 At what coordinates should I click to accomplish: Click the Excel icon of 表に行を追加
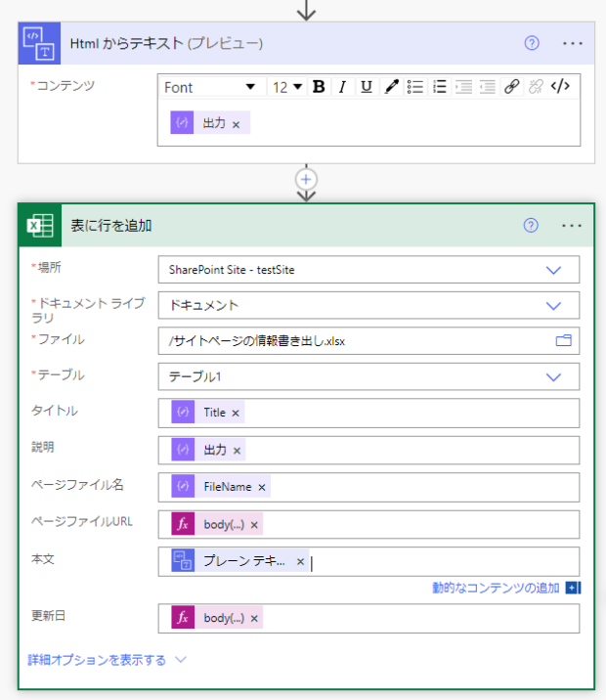(x=40, y=226)
